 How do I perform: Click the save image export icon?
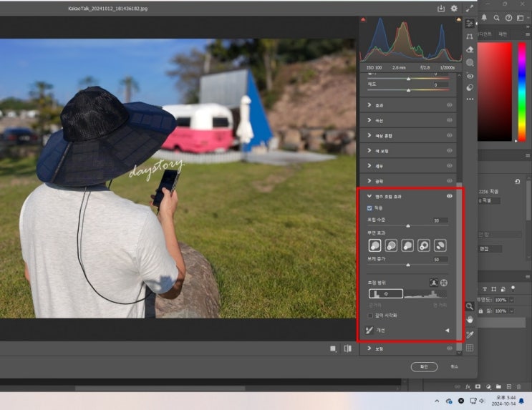click(441, 9)
